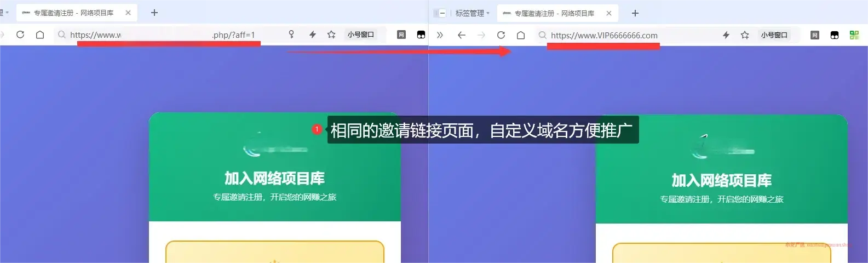Click the 专属邀请注册 subtitle text in the left page
Image resolution: width=868 pixels, height=263 pixels.
point(274,197)
